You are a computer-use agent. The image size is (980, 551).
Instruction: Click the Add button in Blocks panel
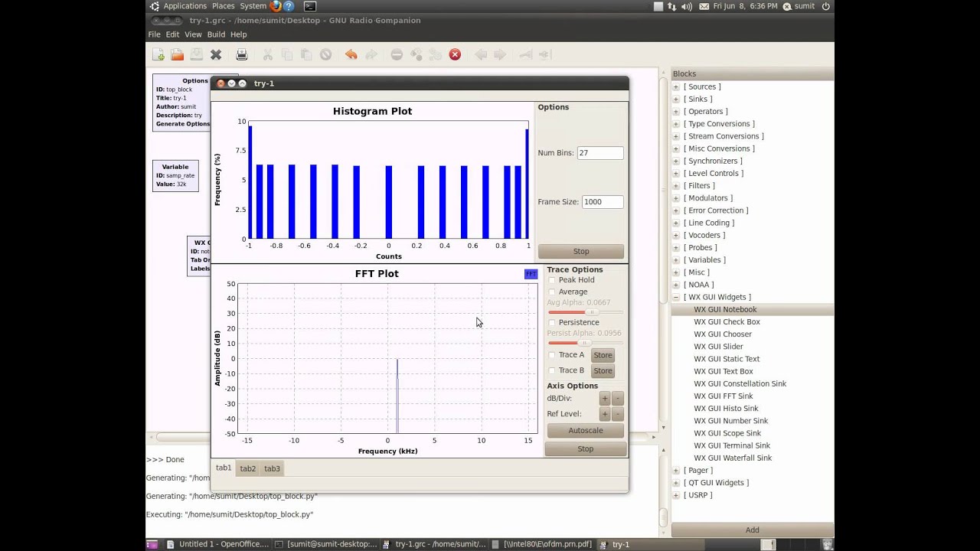pyautogui.click(x=753, y=530)
